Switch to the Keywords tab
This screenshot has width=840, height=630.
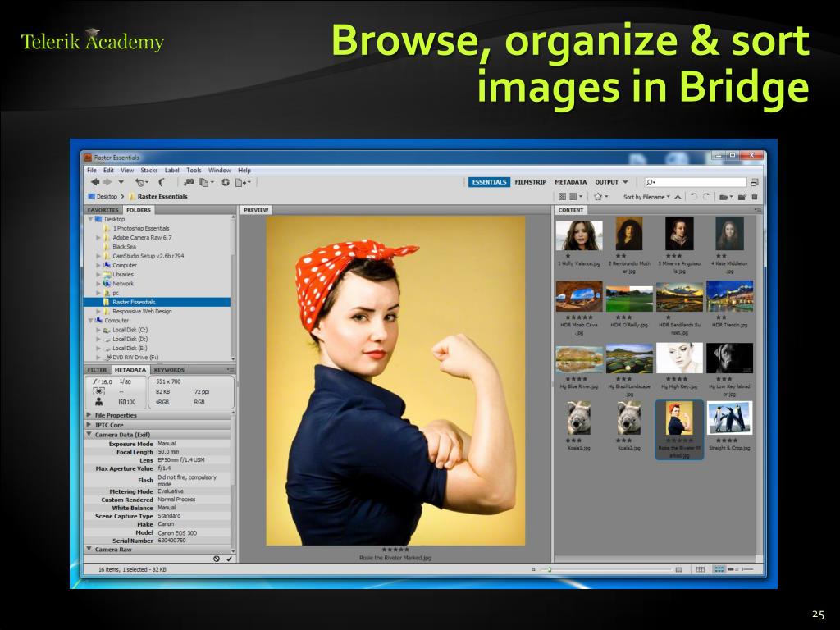169,370
